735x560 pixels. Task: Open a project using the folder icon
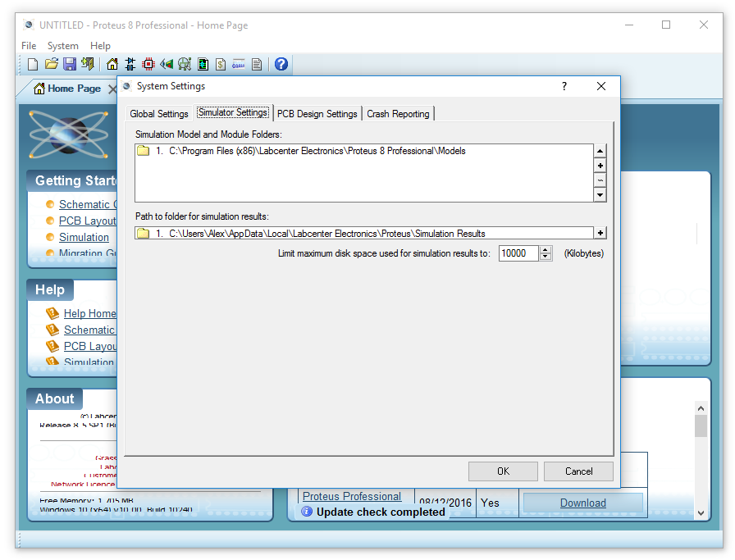51,64
